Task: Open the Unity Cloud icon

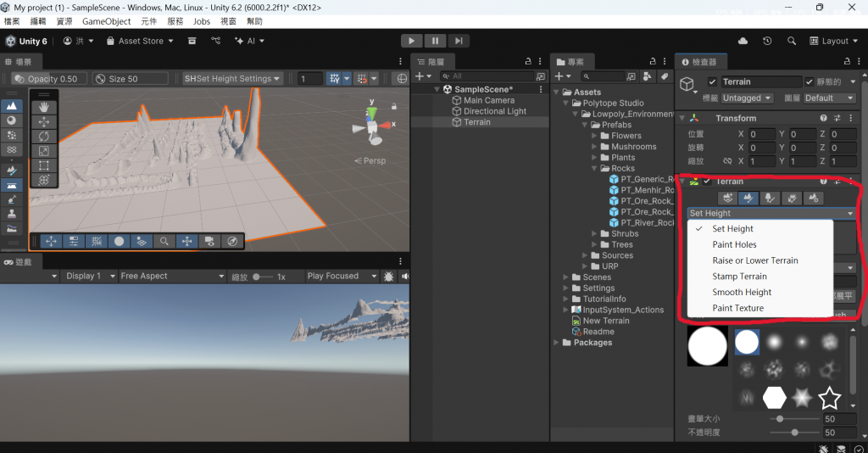Action: pyautogui.click(x=743, y=41)
